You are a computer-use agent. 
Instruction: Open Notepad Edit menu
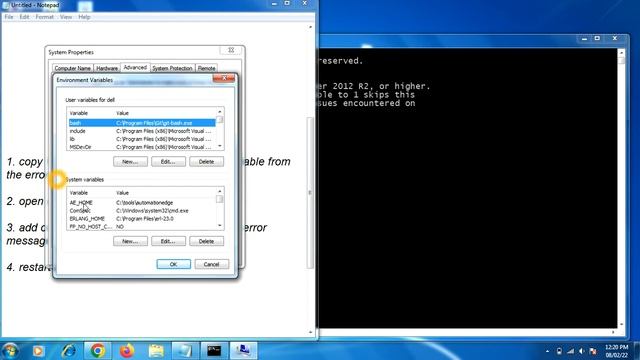tap(24, 17)
